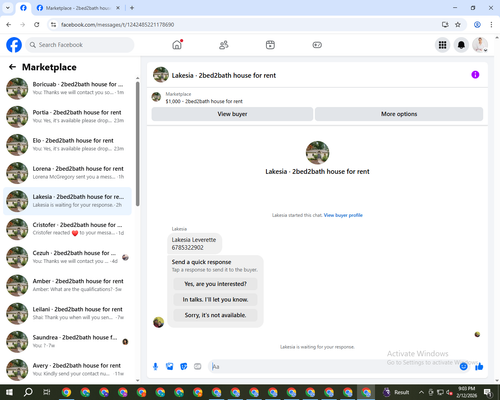Open the Portia conversation
The width and height of the screenshot is (500, 400).
[68, 116]
